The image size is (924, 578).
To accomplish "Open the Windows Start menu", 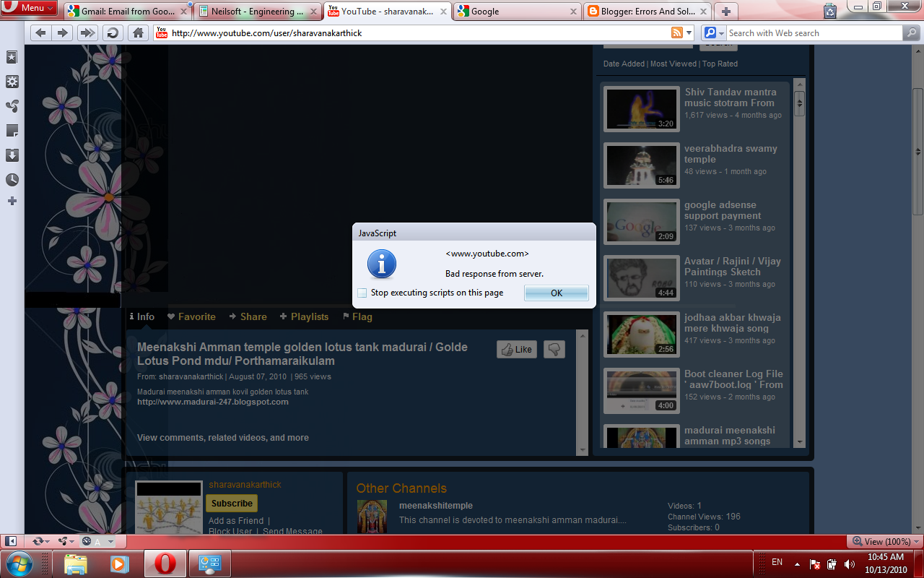I will (x=19, y=563).
